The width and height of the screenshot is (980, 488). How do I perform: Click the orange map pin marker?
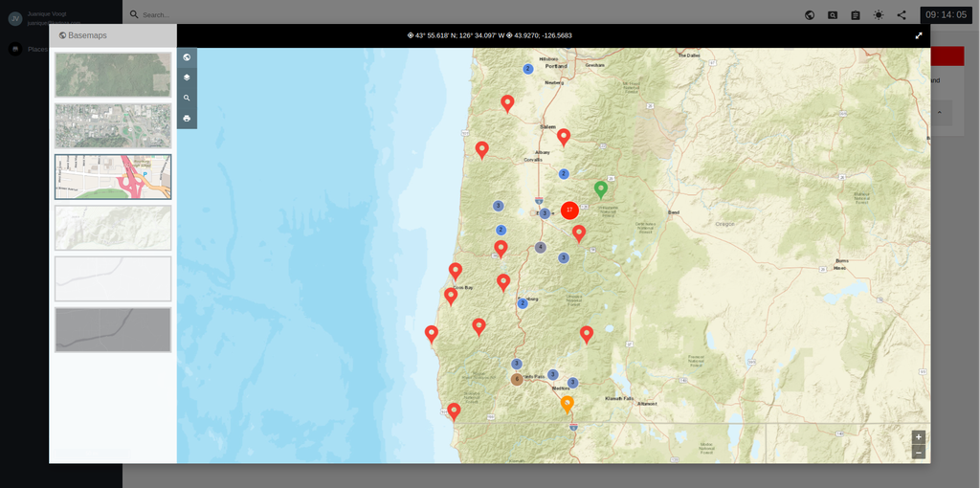tap(567, 404)
